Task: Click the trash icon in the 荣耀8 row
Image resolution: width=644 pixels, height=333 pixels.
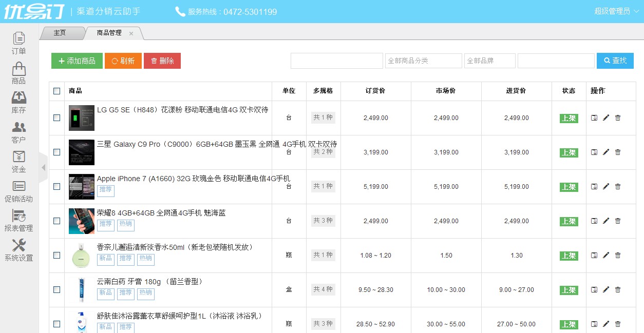Action: (618, 221)
